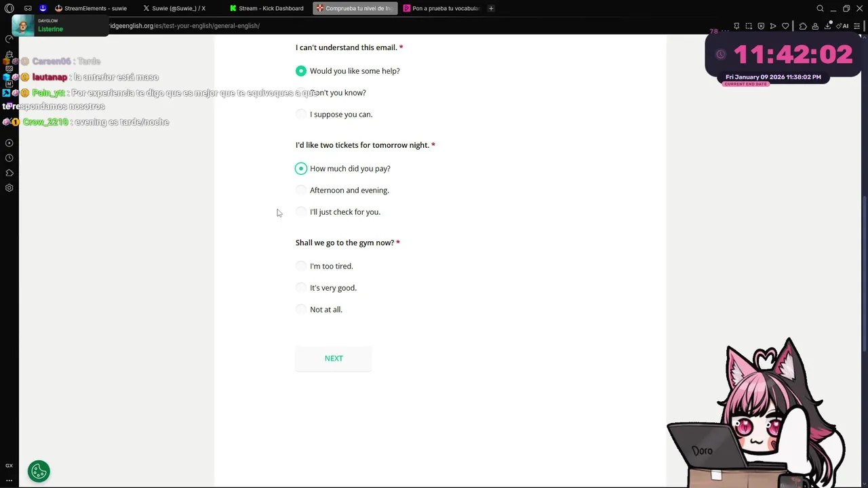Open the AI assistant icon

coord(842,26)
